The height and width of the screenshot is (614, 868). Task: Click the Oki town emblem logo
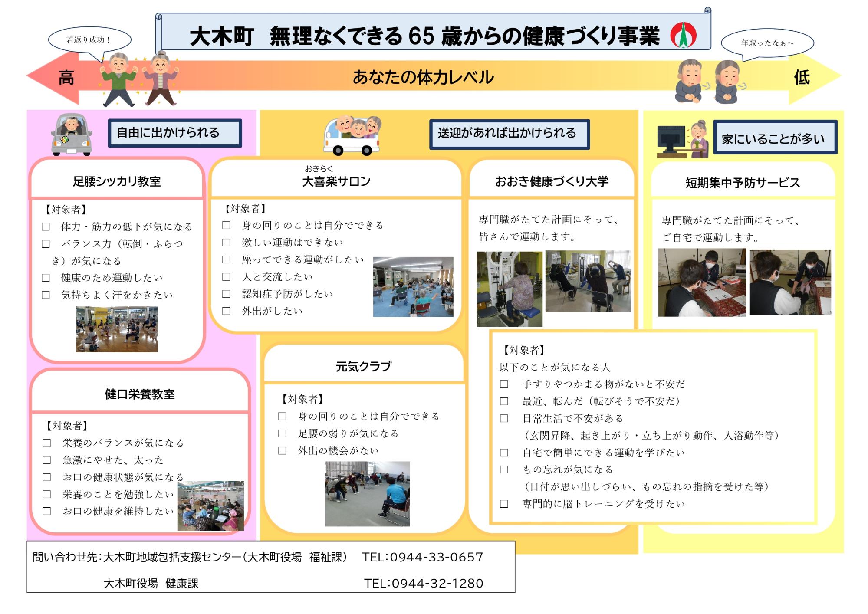(x=683, y=35)
